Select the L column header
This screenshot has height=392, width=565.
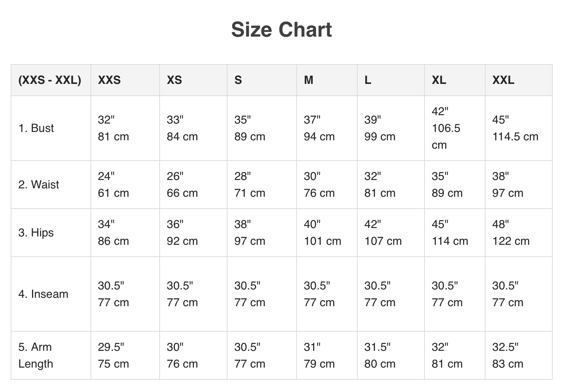pyautogui.click(x=368, y=80)
